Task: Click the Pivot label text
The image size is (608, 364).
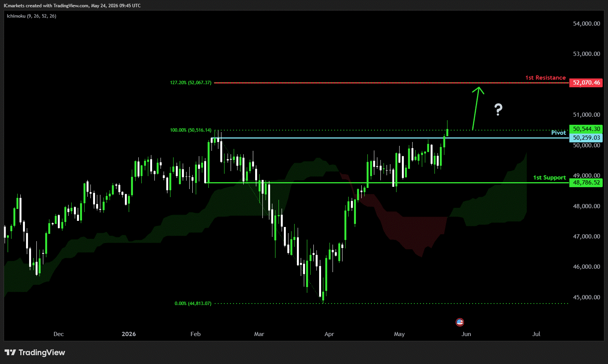Action: [559, 133]
